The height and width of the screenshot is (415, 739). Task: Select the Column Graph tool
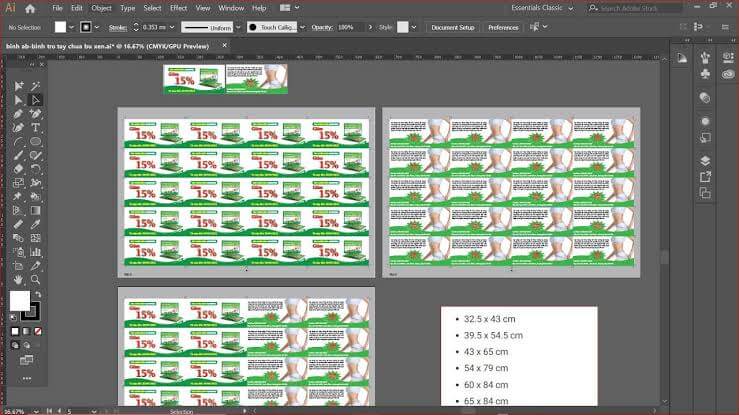tap(35, 252)
